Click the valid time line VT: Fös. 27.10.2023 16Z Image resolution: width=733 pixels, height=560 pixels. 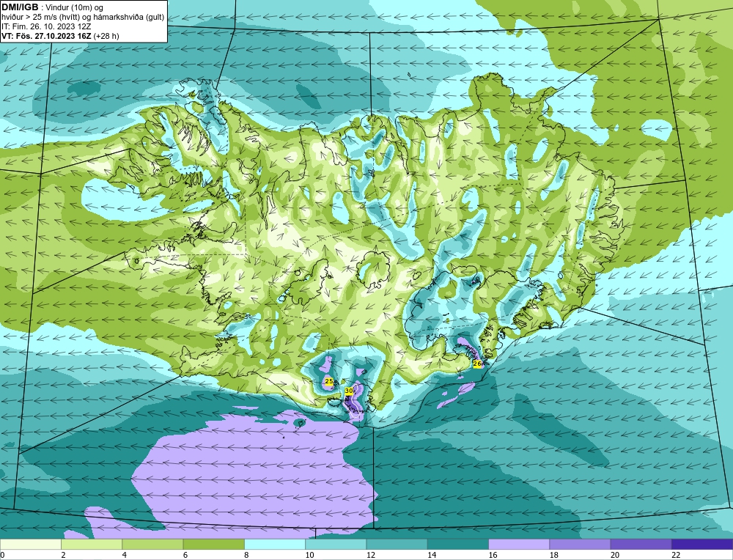(47, 36)
